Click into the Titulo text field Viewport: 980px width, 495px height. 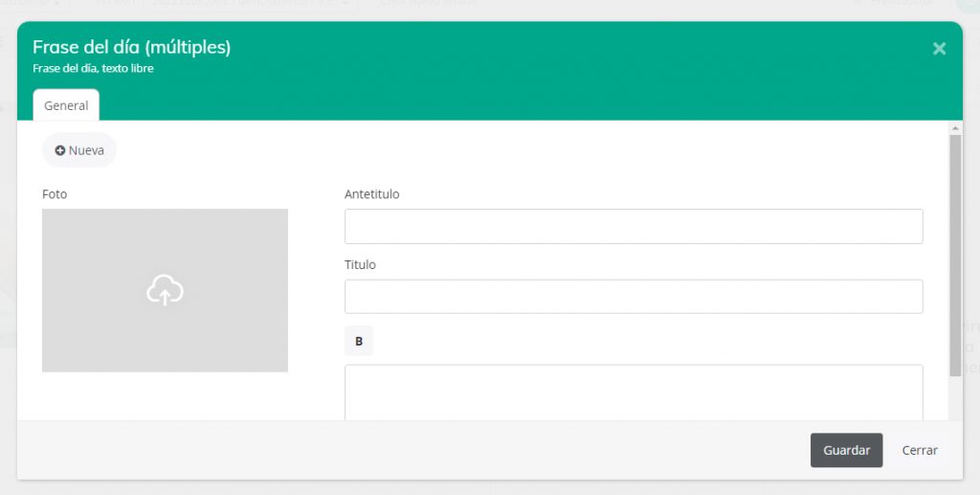(633, 297)
